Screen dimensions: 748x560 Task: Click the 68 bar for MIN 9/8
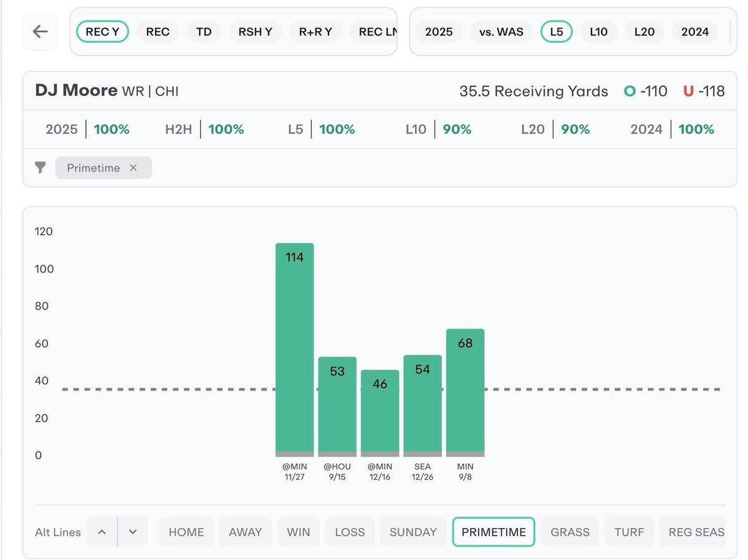pos(465,392)
